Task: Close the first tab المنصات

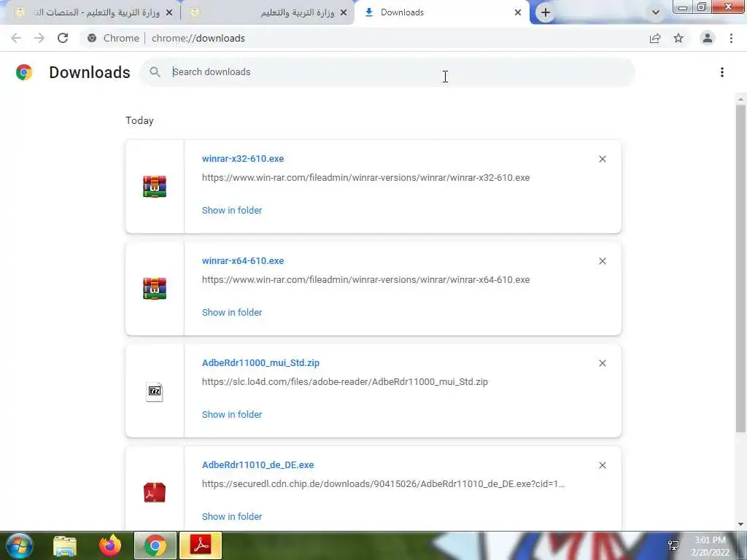Action: tap(169, 12)
